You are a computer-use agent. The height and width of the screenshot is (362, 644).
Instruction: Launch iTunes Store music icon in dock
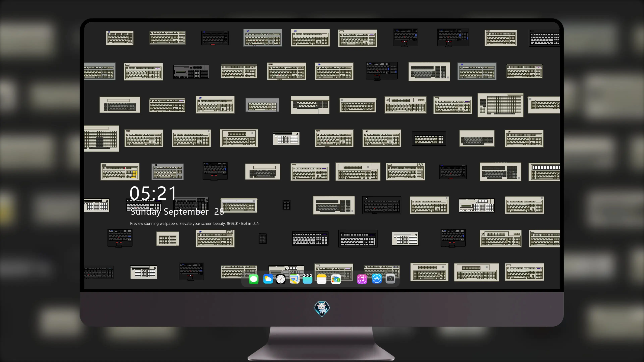(362, 279)
